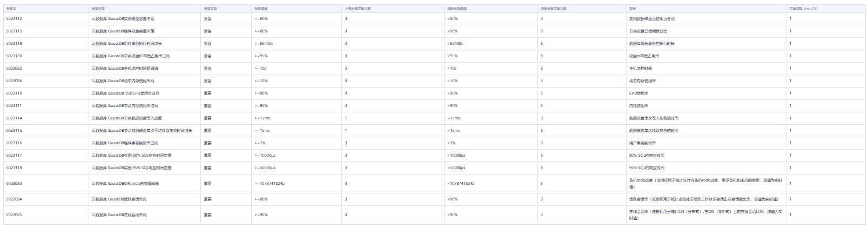Select GaussDB活跃会话率高 alarm name
This screenshot has width=868, height=228.
click(x=119, y=199)
